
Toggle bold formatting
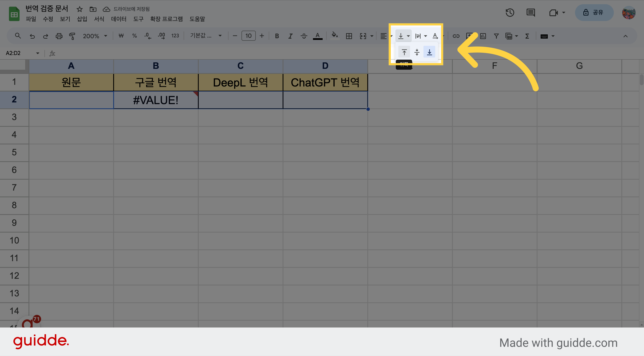coord(277,36)
